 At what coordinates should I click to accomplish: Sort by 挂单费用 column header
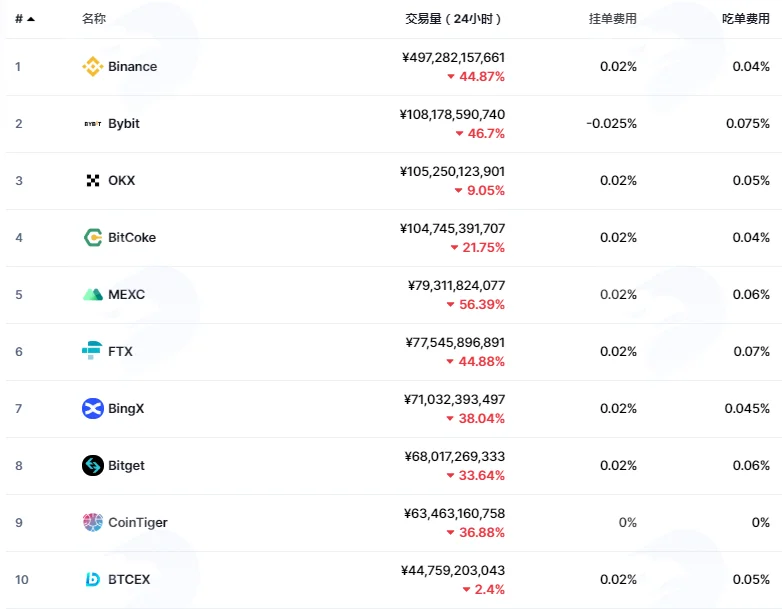[x=612, y=19]
